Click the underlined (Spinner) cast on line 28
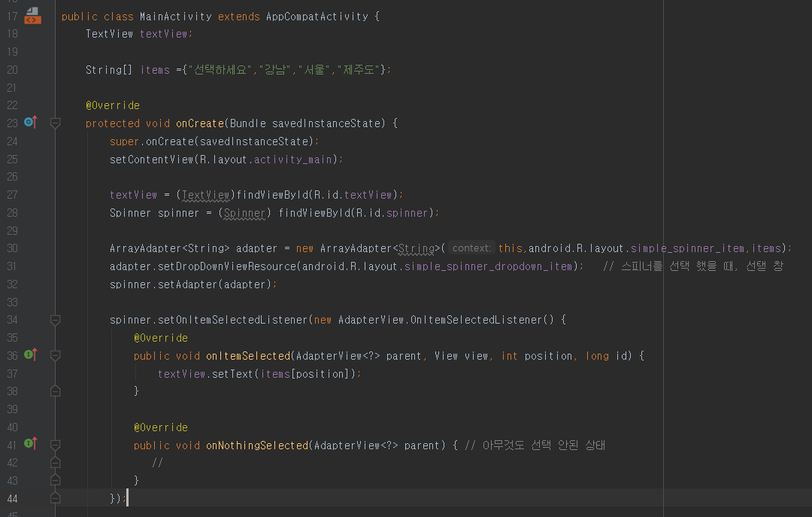The width and height of the screenshot is (812, 517). click(x=244, y=213)
